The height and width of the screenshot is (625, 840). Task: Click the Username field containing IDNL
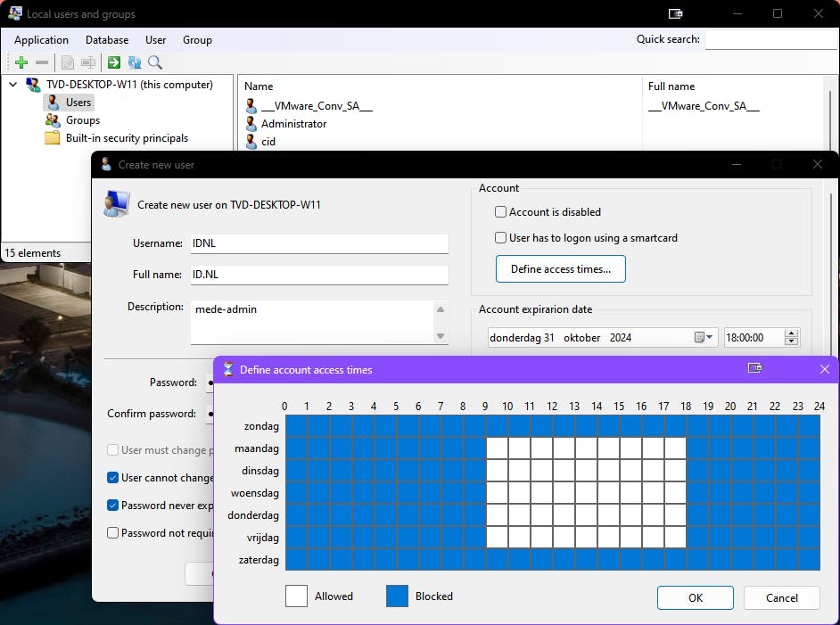click(x=319, y=243)
